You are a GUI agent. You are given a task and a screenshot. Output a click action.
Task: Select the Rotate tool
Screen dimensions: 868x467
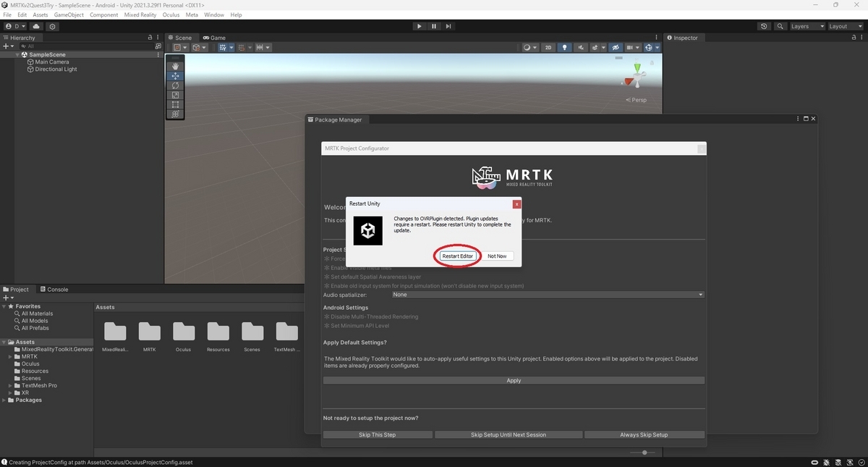click(174, 85)
